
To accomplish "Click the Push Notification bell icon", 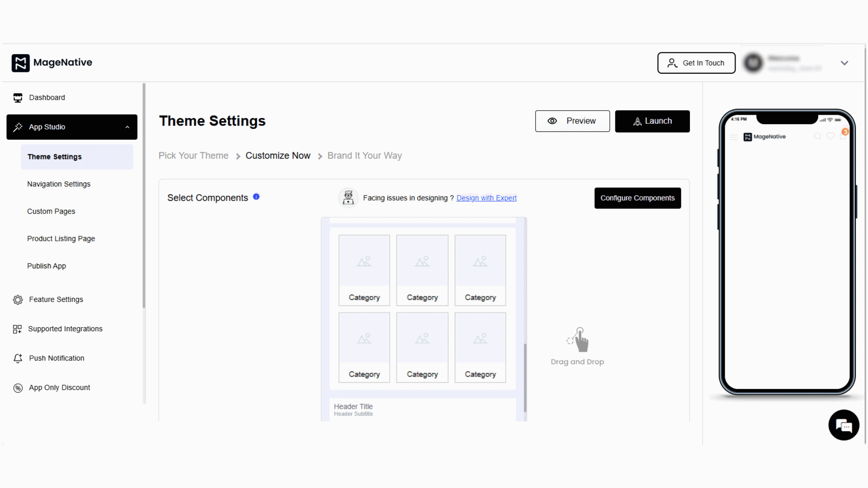I will [18, 358].
